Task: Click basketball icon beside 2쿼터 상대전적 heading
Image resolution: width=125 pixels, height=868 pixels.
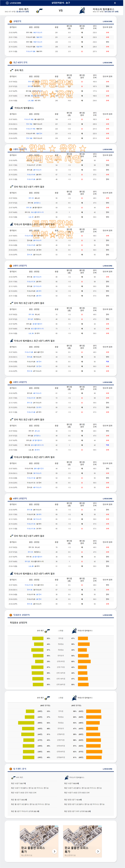Action: (x=11, y=266)
